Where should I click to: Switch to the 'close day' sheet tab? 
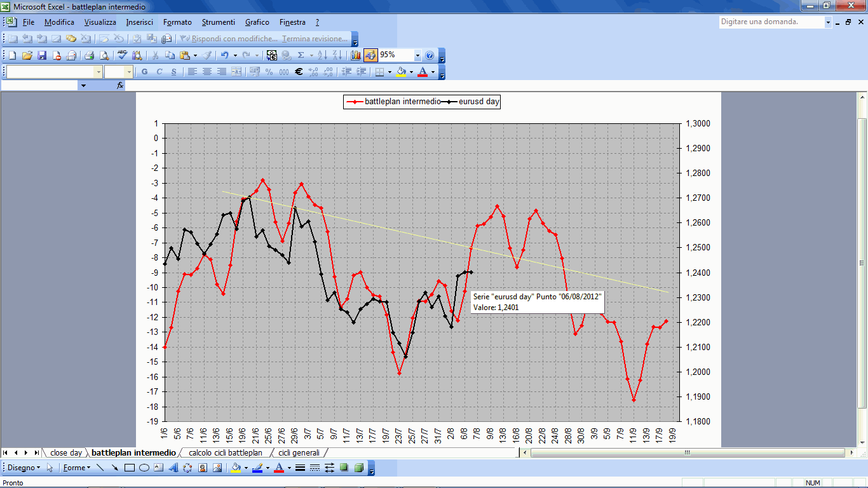[x=66, y=453]
